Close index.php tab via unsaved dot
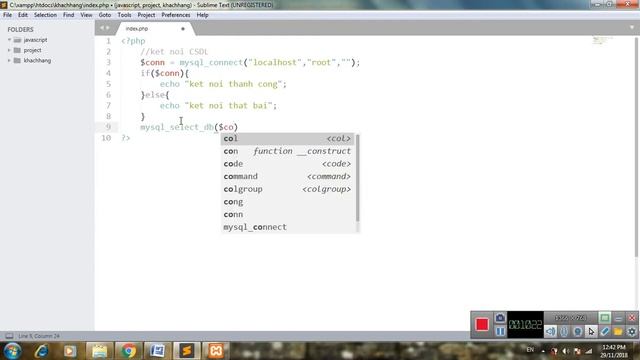This screenshot has width=640, height=360. (183, 29)
